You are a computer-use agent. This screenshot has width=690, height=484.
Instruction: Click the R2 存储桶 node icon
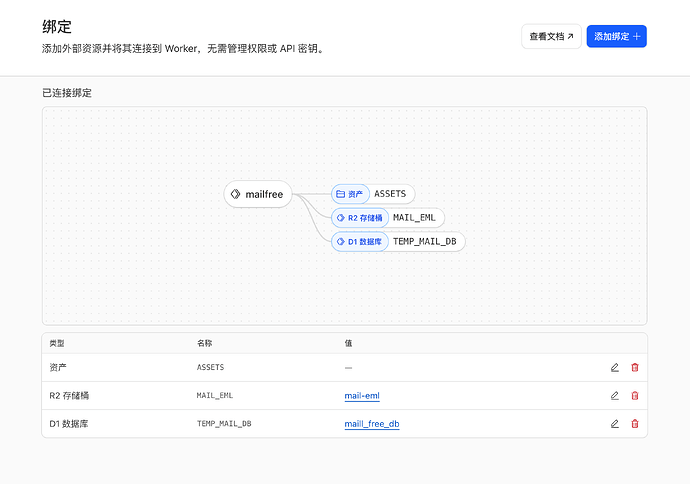[340, 218]
